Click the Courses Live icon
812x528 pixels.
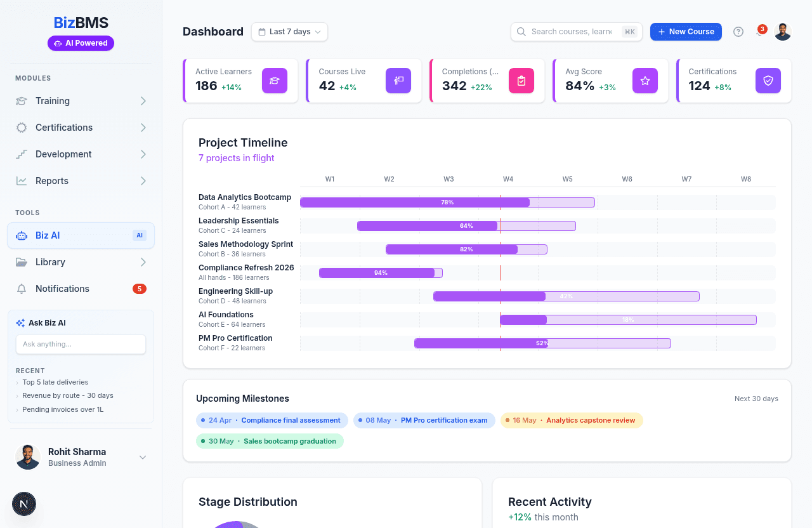click(x=398, y=81)
